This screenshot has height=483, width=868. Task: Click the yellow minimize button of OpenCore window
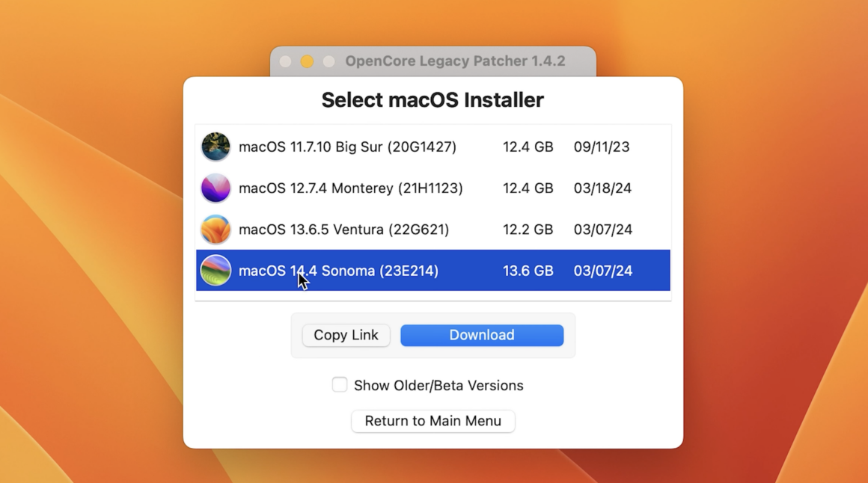pos(307,61)
